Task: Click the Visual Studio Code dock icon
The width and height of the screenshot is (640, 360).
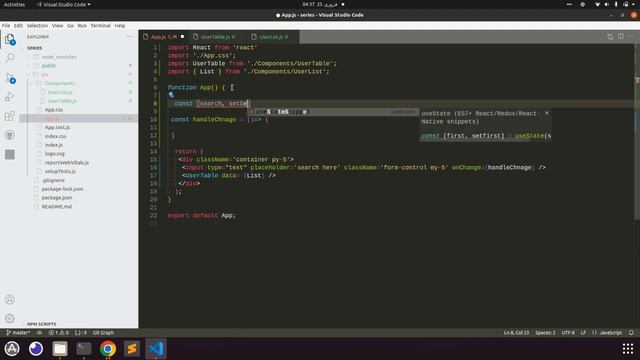Action: coord(156,349)
